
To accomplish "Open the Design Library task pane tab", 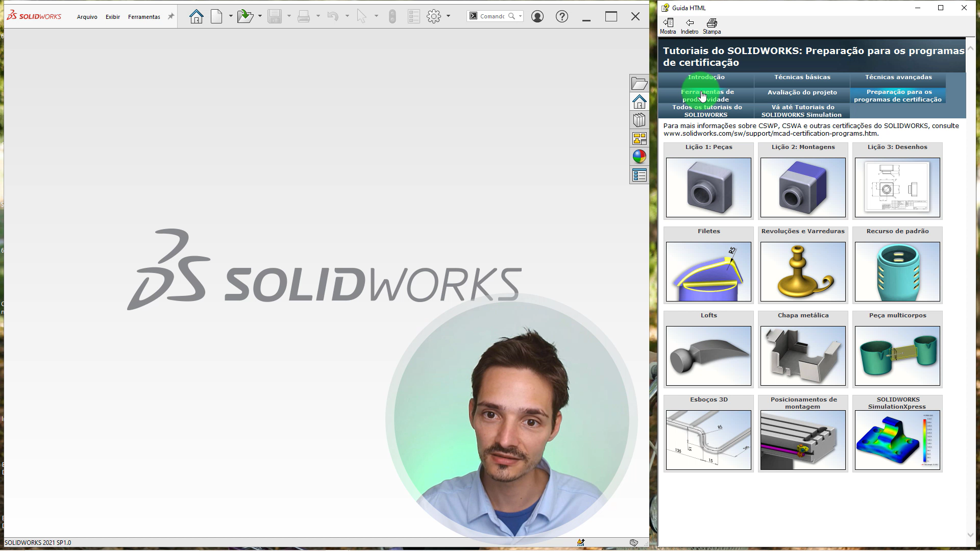I will 639,120.
